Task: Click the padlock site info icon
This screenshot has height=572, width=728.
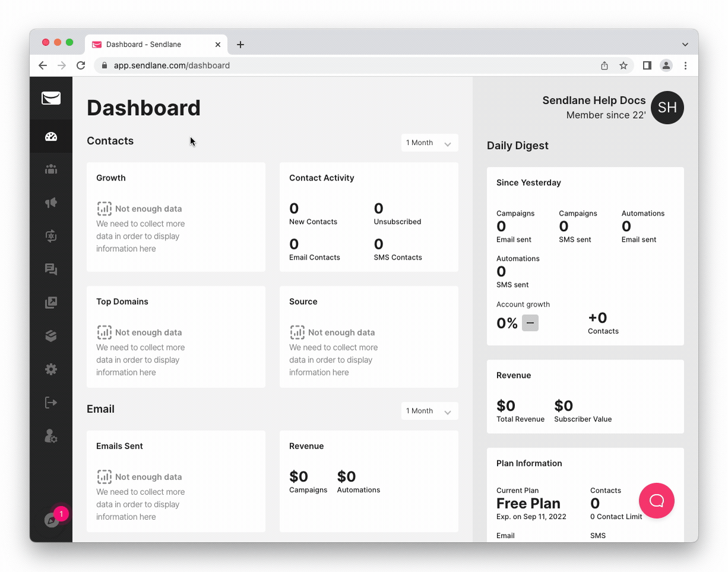Action: click(105, 65)
